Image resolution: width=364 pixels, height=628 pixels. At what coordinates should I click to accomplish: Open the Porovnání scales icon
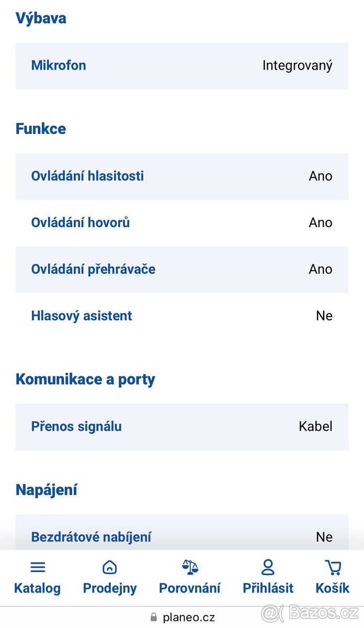pyautogui.click(x=190, y=567)
